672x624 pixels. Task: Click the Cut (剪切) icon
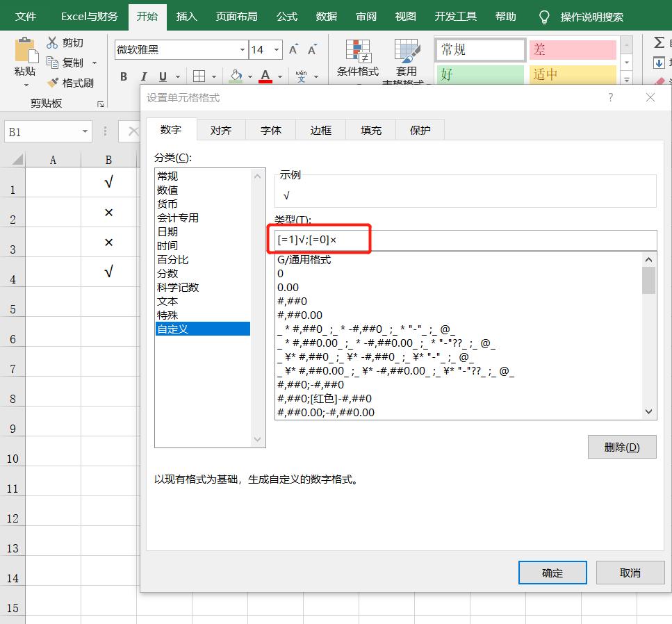[51, 42]
